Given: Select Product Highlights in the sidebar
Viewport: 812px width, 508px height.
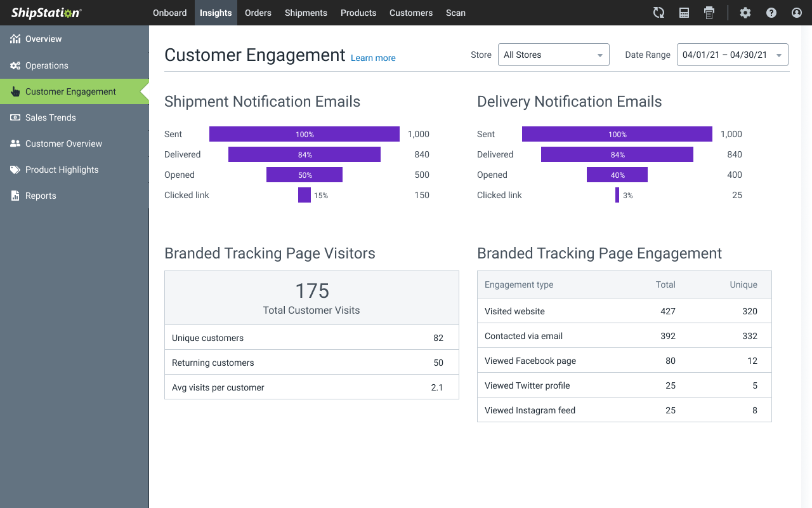Looking at the screenshot, I should pos(62,170).
